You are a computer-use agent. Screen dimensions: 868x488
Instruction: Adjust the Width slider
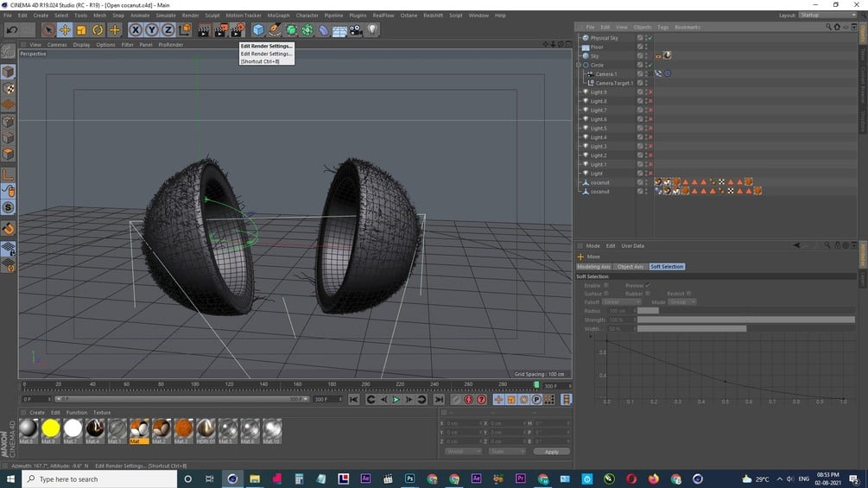pos(745,329)
